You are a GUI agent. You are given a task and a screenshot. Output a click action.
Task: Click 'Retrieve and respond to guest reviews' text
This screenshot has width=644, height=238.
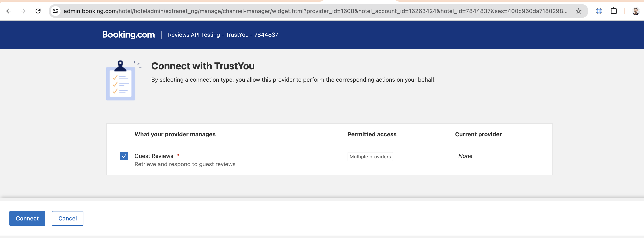(x=185, y=164)
